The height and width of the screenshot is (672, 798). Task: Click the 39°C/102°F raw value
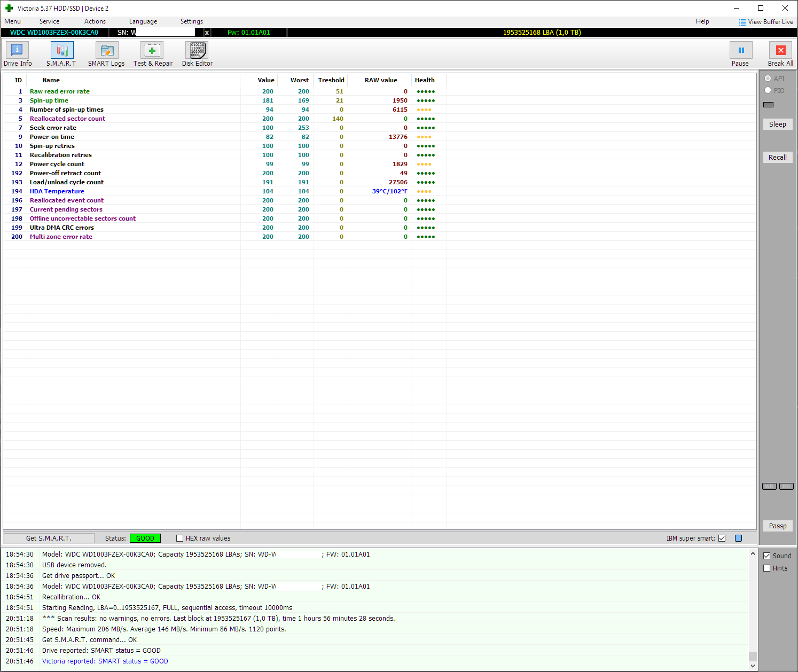pyautogui.click(x=390, y=191)
